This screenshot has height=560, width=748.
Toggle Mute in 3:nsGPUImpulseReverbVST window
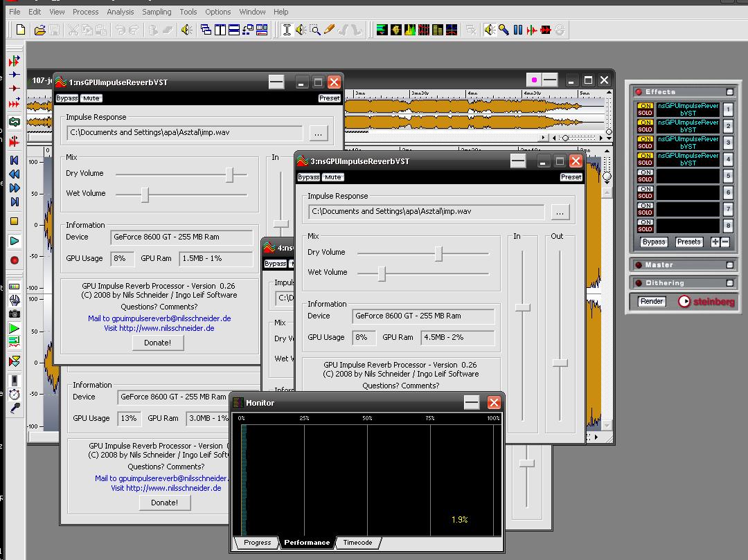333,177
